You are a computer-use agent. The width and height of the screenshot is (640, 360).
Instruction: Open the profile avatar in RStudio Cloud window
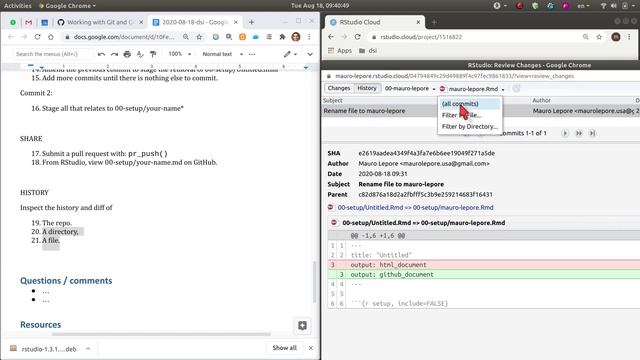[x=616, y=37]
